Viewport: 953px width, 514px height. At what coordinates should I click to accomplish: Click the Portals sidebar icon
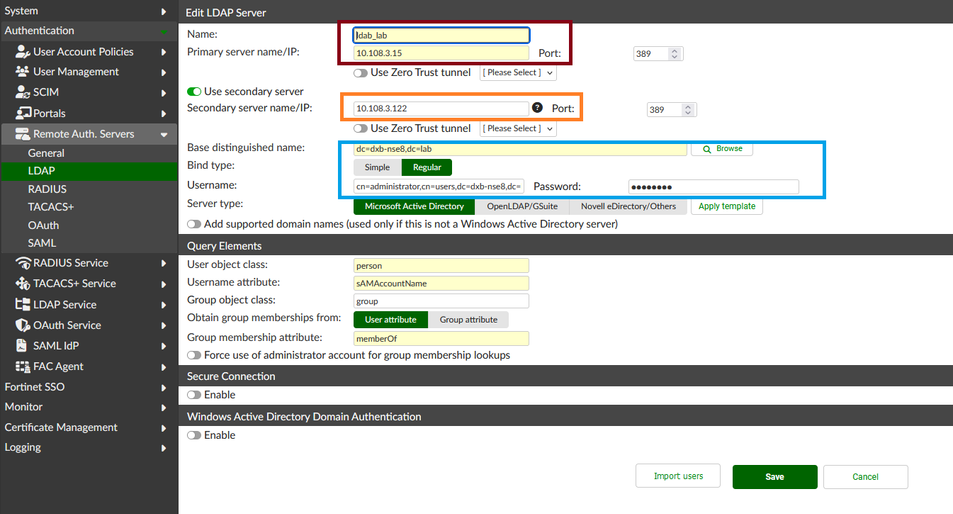pyautogui.click(x=23, y=113)
